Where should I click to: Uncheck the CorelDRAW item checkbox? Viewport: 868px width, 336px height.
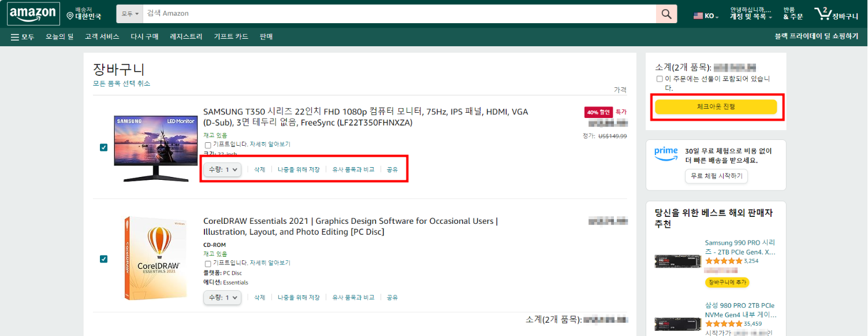click(103, 259)
